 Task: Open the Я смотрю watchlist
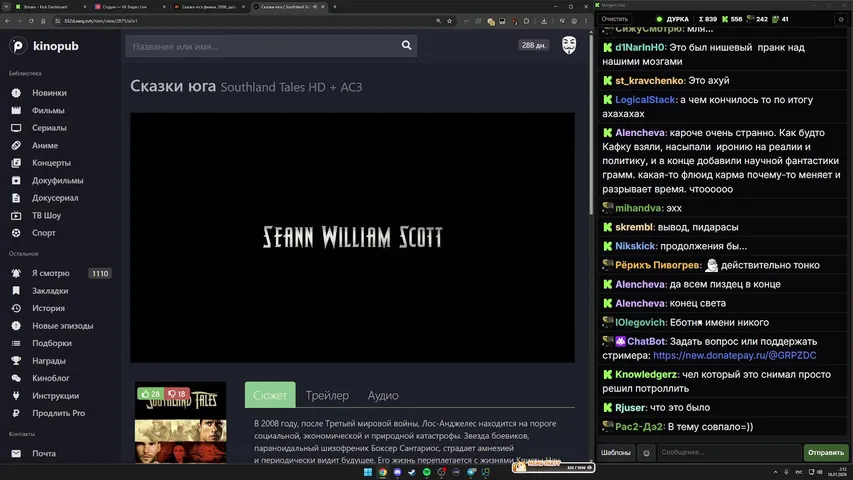pos(51,273)
